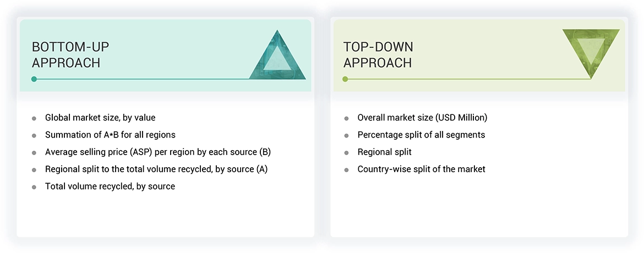The width and height of the screenshot is (644, 253).
Task: Click 'Percentage split of all segments' text
Action: [421, 135]
